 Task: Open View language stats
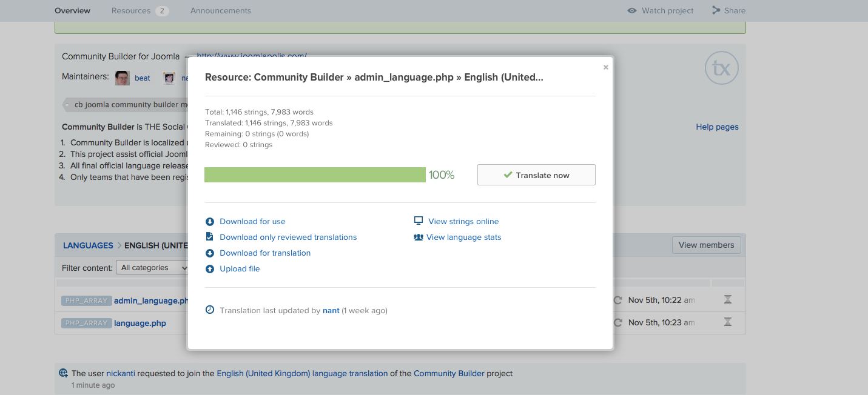click(x=464, y=237)
